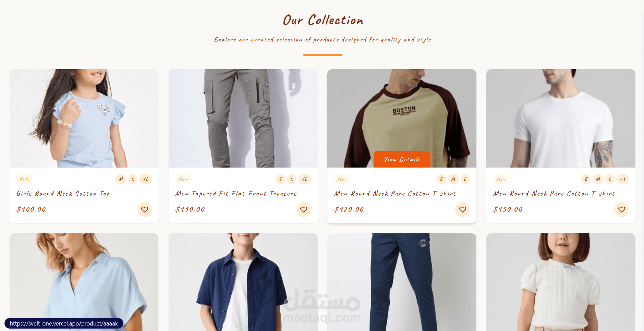The width and height of the screenshot is (644, 331).
Task: Click the grey cargo trousers image
Action: [243, 118]
